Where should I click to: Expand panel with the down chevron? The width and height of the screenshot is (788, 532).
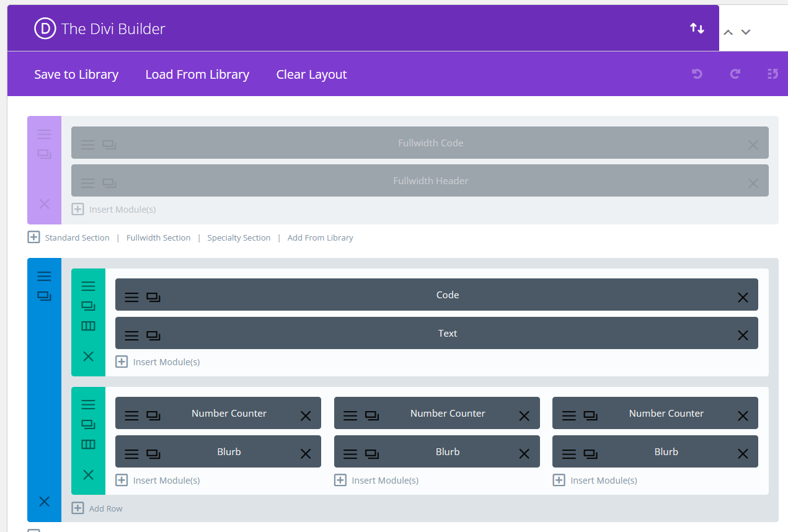click(x=746, y=32)
